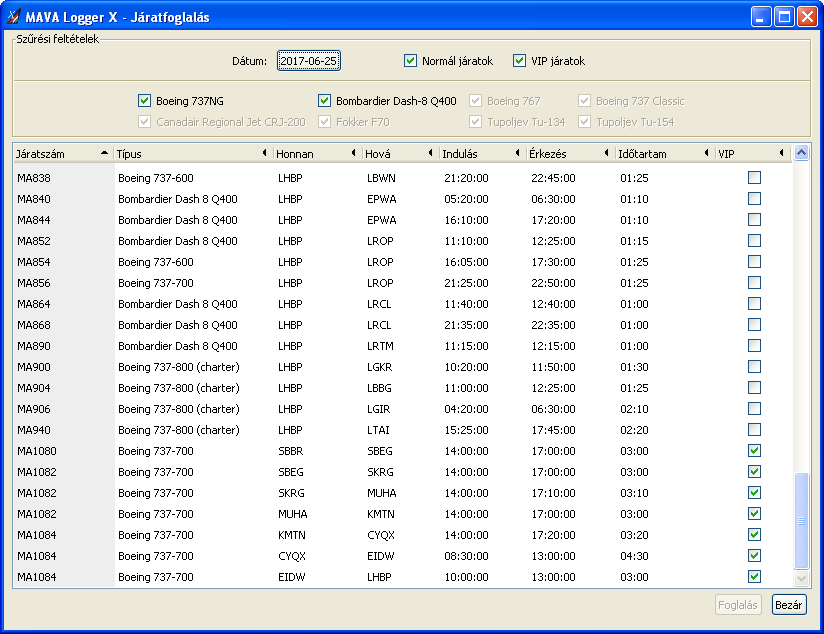The width and height of the screenshot is (824, 634).
Task: Click destination LGKR cell
Action: click(x=379, y=367)
